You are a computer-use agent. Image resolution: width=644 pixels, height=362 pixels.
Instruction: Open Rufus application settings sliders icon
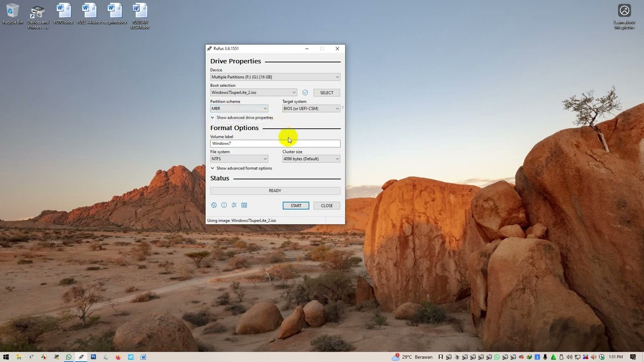[x=234, y=205]
